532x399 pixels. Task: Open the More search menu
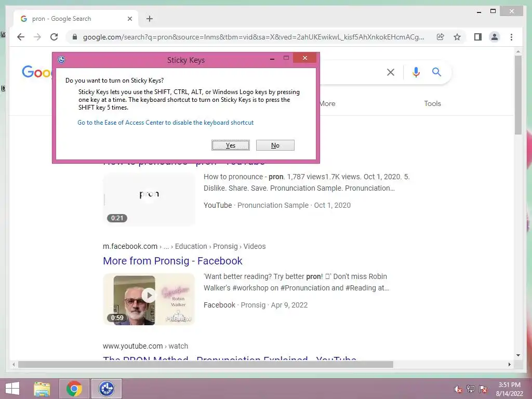[327, 103]
